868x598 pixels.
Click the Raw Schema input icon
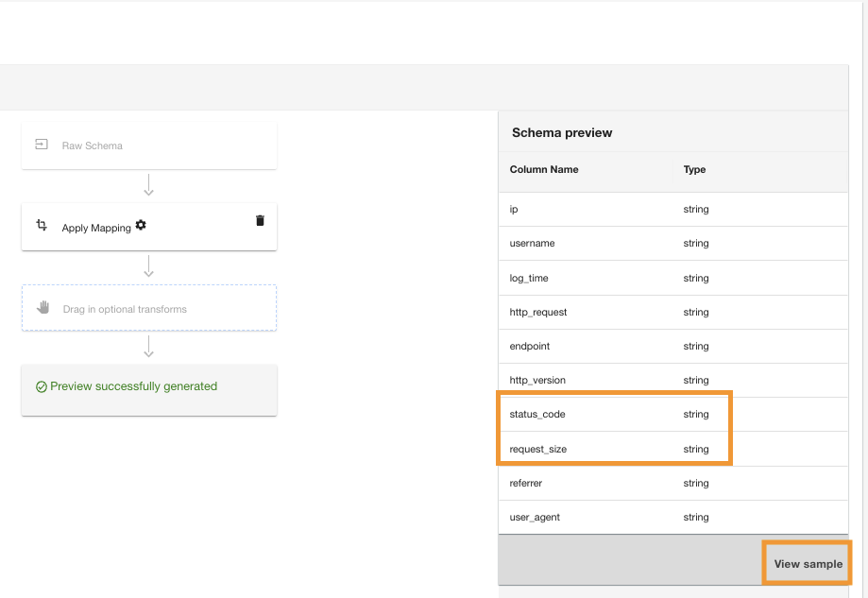[42, 145]
